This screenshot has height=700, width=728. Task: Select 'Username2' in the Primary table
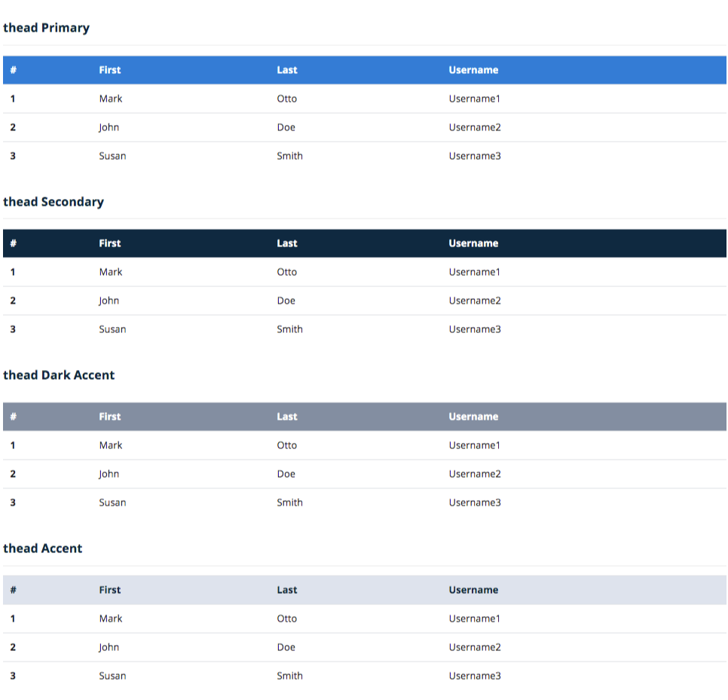pyautogui.click(x=475, y=127)
